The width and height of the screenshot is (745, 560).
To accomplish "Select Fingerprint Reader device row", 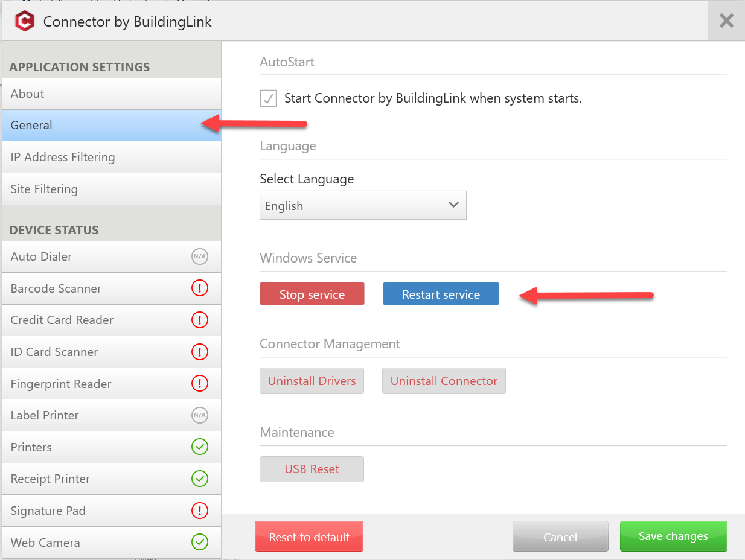I will (111, 384).
